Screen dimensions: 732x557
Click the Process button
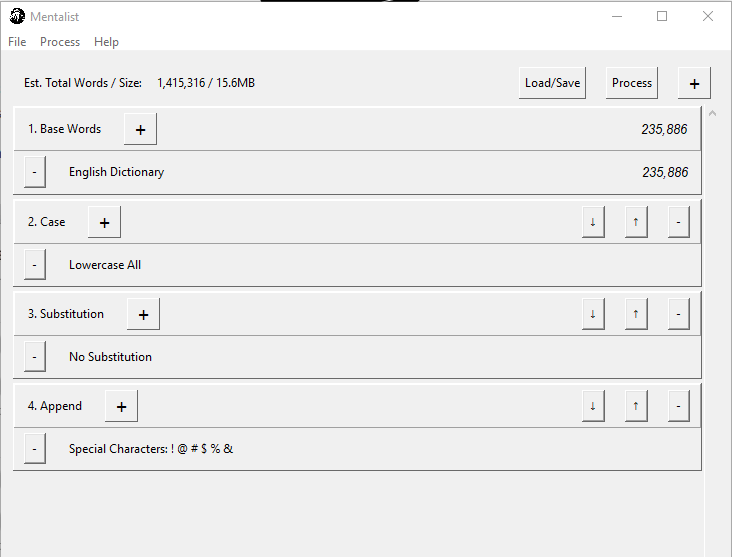pyautogui.click(x=632, y=83)
